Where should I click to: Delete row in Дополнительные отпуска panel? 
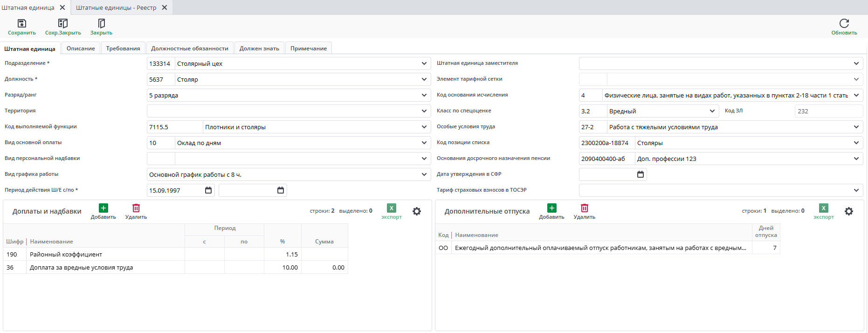tap(584, 208)
